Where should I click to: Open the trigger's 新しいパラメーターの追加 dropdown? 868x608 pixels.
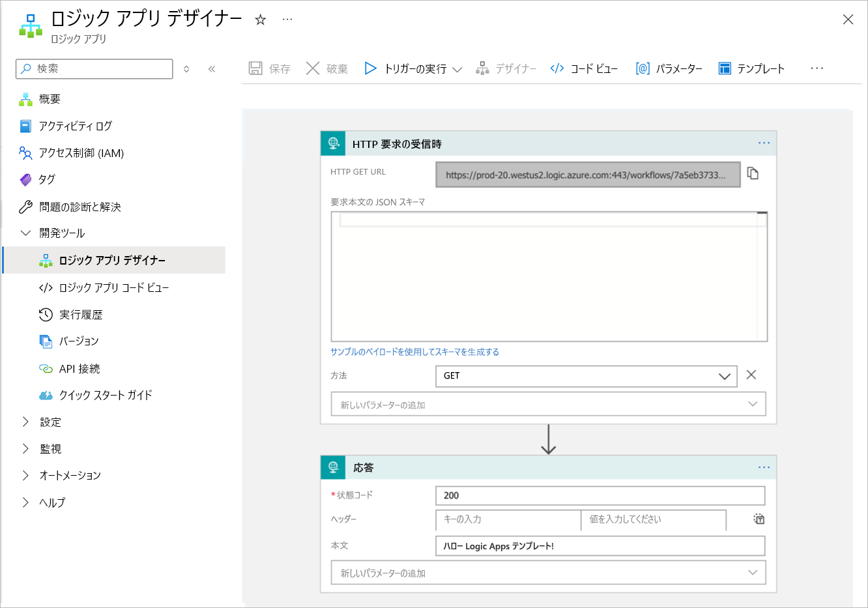click(x=549, y=404)
